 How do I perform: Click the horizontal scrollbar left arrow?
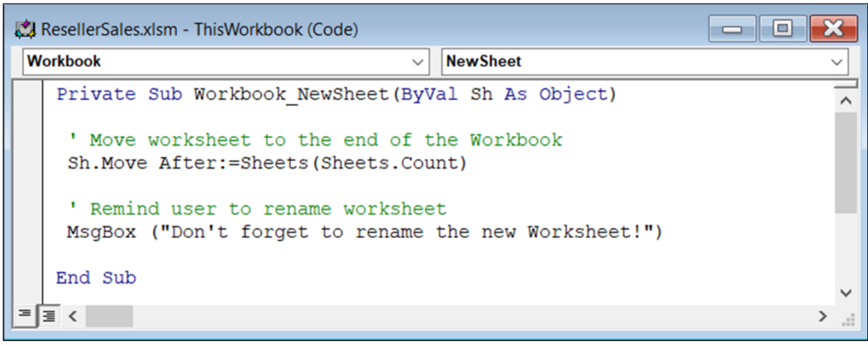(73, 316)
